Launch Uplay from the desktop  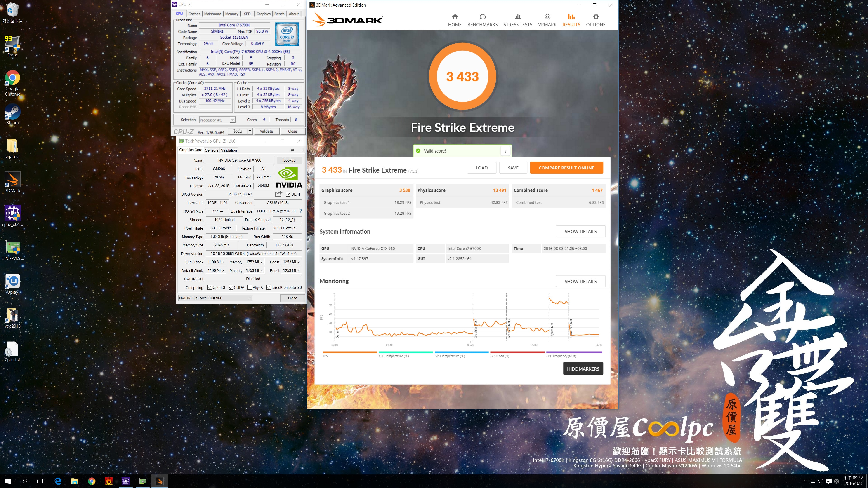coord(12,284)
